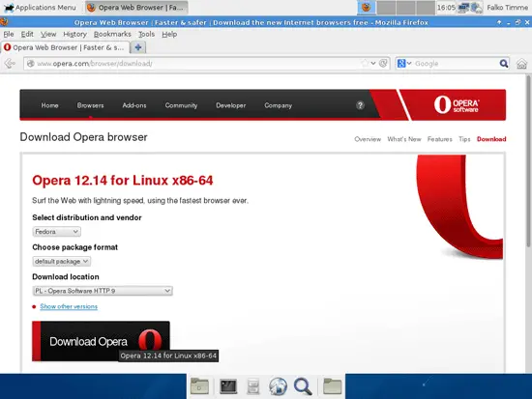
Task: Click the 16:05 panel clock
Action: point(446,7)
